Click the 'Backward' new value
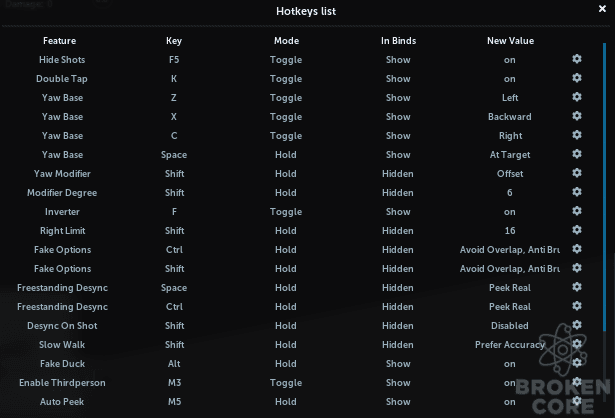 tap(509, 117)
